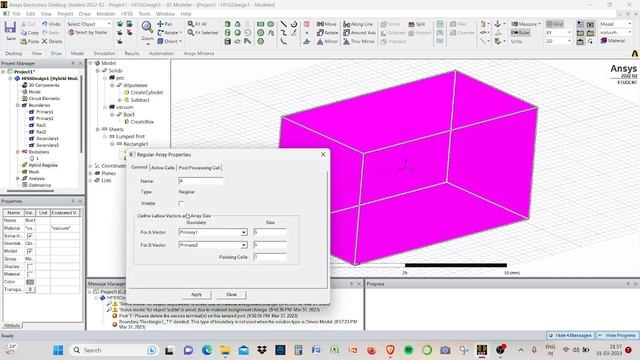
Task: Open the vacuum material dropdown
Action: [629, 33]
